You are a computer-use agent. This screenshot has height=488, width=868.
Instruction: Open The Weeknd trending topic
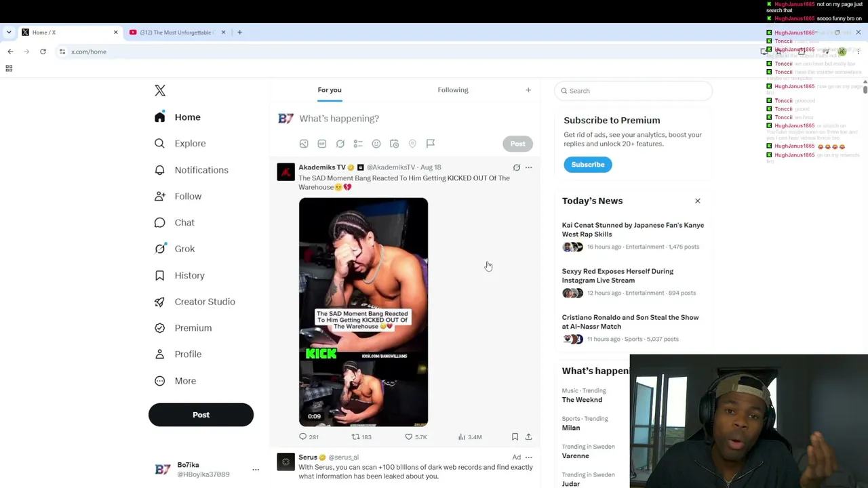[x=582, y=400]
